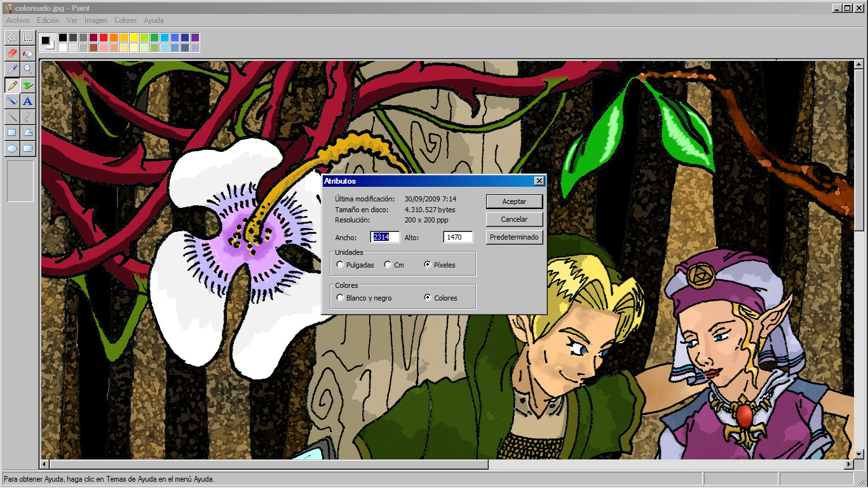868x488 pixels.
Task: Pick the bright red color swatch
Action: point(104,37)
